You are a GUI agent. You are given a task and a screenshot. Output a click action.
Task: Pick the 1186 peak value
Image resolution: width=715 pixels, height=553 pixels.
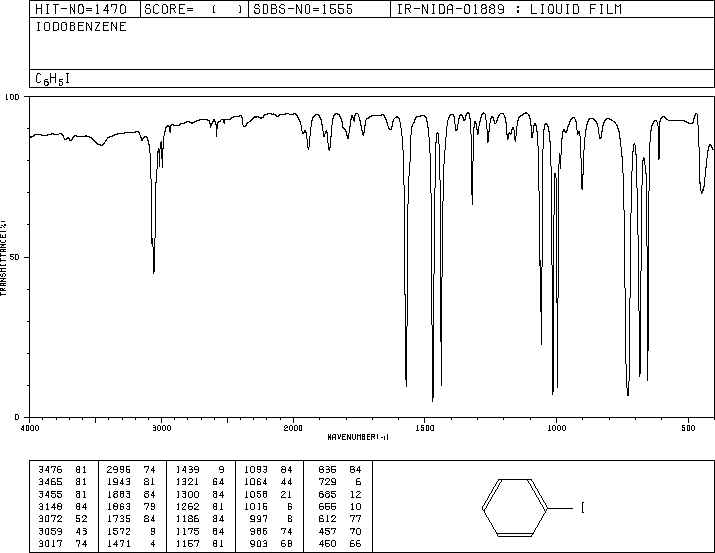tap(187, 519)
